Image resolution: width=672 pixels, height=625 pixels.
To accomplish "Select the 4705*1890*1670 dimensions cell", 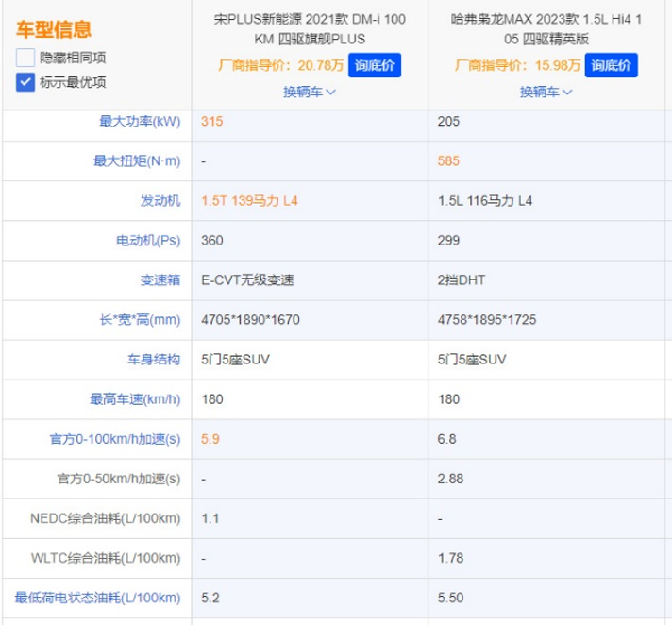I will [251, 320].
